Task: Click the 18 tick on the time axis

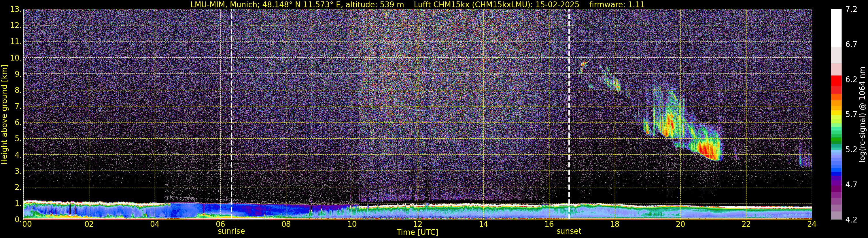Action: tap(614, 224)
